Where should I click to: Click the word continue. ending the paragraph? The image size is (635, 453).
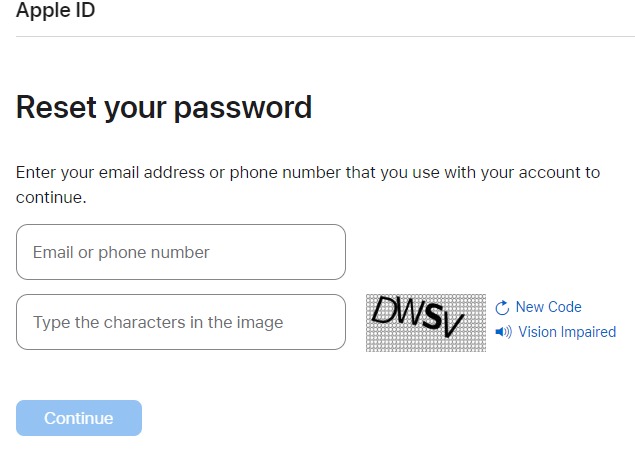tap(51, 198)
